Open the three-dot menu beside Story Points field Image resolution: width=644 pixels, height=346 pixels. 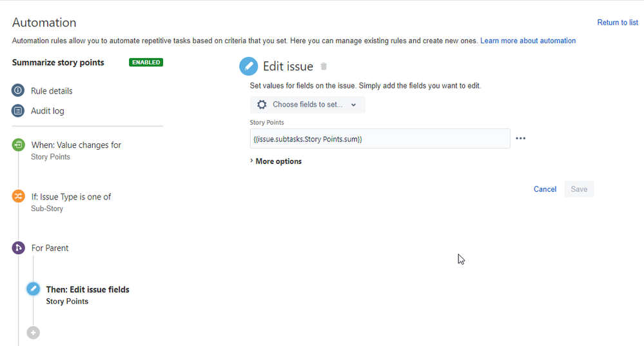520,138
